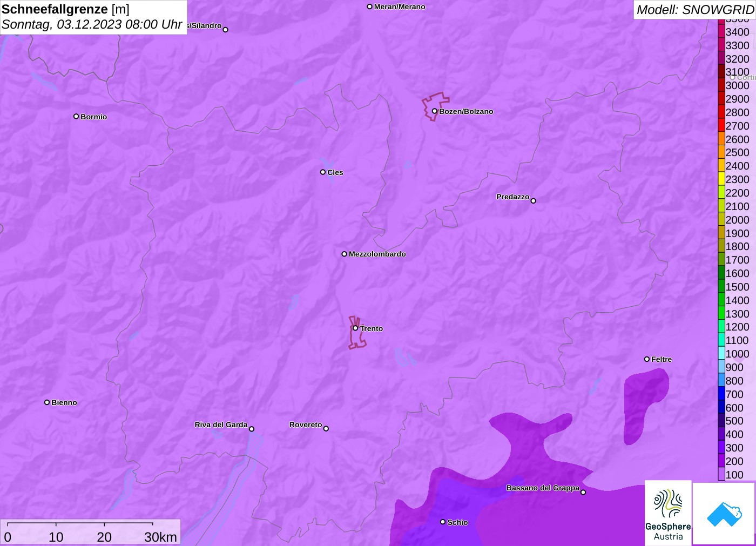The image size is (756, 546).
Task: Click the 100 legend color swatch
Action: (721, 475)
